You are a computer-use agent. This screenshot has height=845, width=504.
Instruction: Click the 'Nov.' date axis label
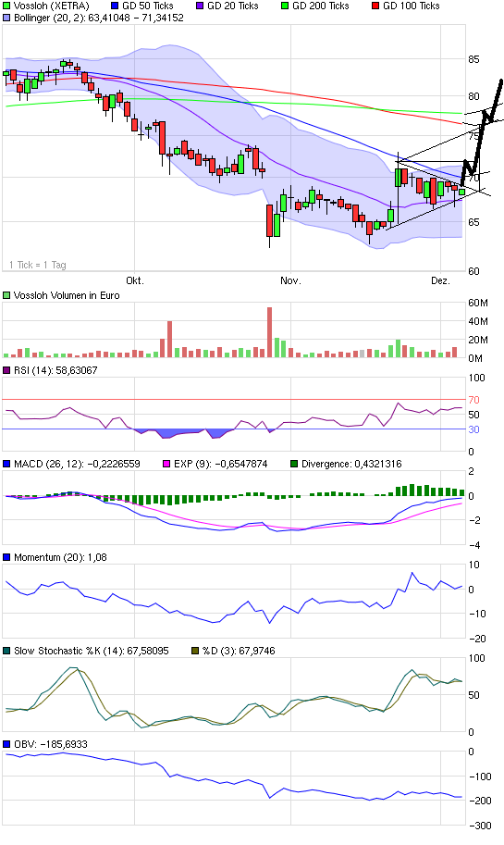(x=290, y=280)
